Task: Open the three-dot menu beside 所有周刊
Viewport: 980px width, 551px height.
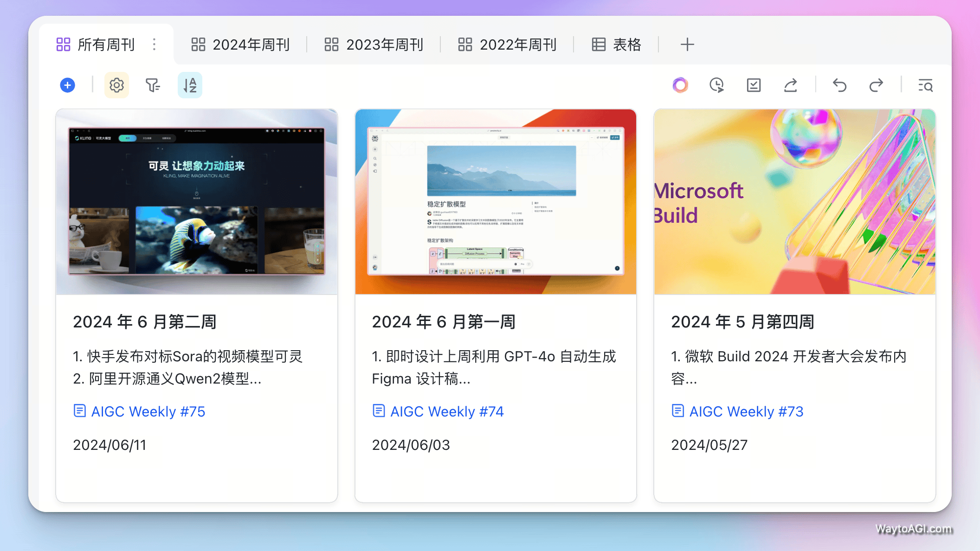Action: 154,45
